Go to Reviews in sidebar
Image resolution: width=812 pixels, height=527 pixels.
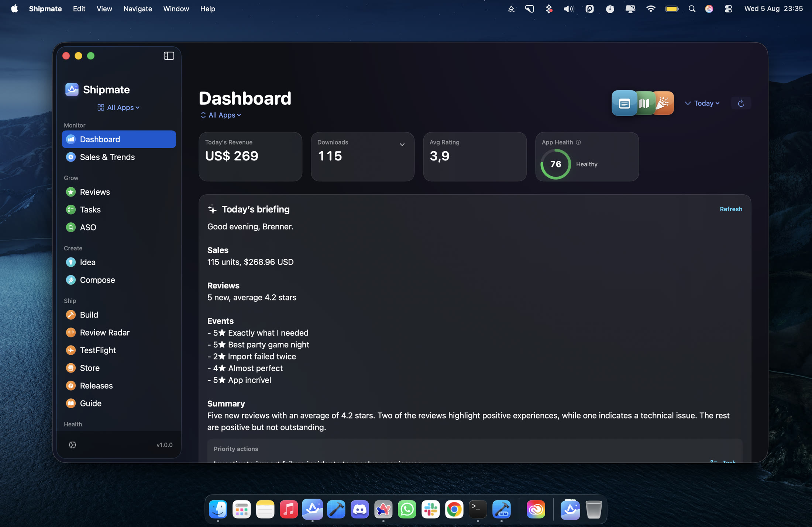pyautogui.click(x=119, y=192)
